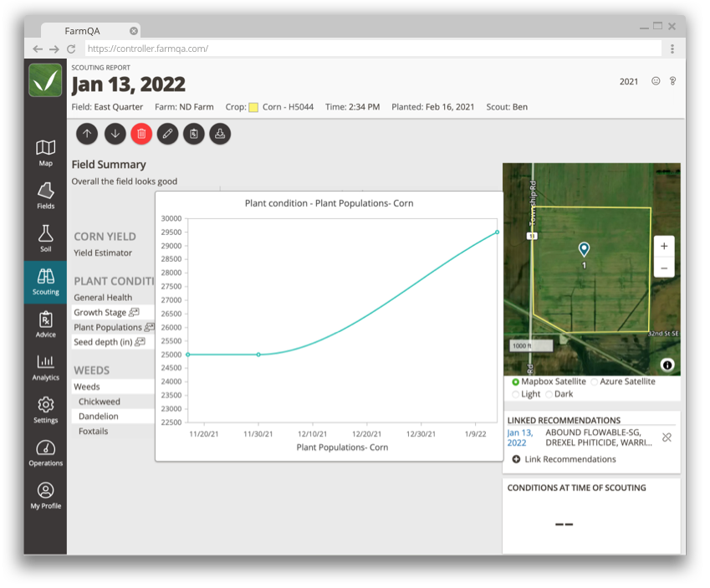Click the Weeds row

[x=113, y=387]
